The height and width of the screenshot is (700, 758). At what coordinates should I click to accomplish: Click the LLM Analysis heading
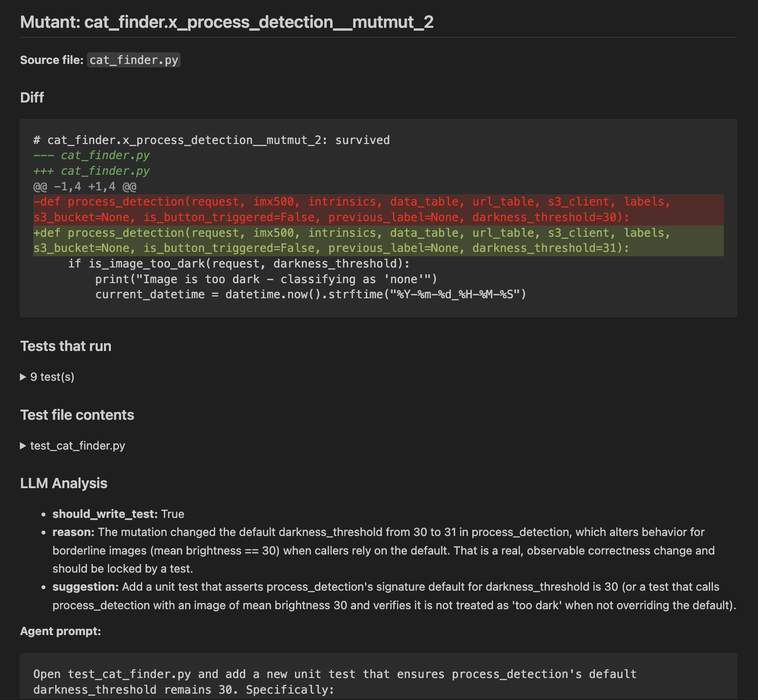coord(63,483)
